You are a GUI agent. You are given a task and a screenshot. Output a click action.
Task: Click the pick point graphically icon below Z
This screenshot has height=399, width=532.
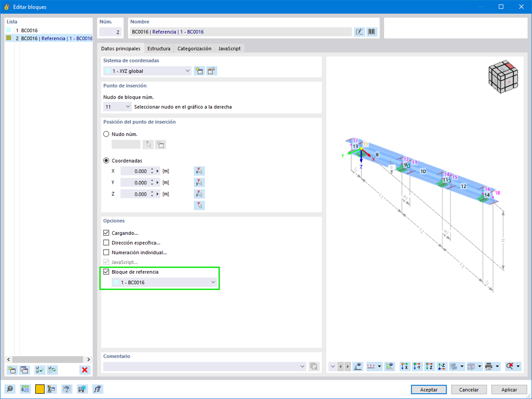coord(199,205)
